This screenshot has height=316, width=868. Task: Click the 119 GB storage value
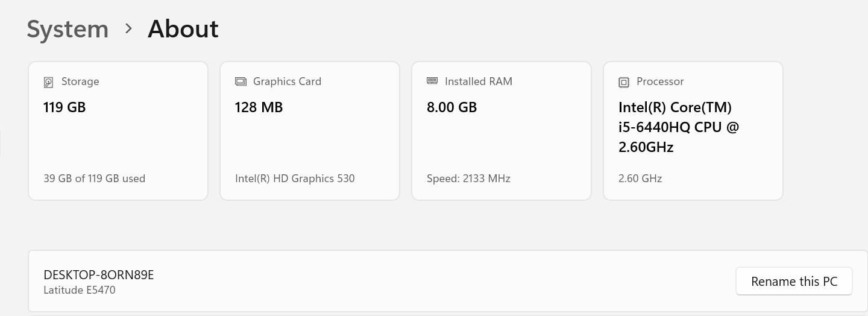[x=64, y=107]
